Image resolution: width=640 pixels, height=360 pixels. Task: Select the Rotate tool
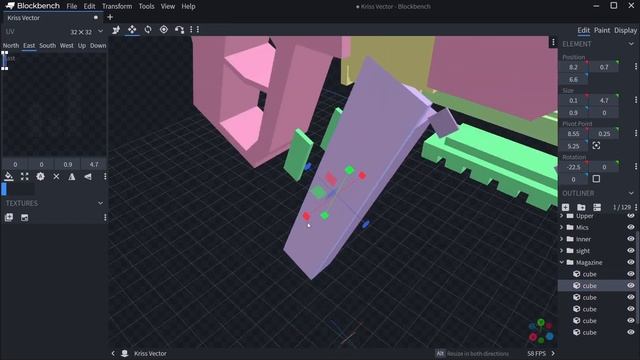148,29
